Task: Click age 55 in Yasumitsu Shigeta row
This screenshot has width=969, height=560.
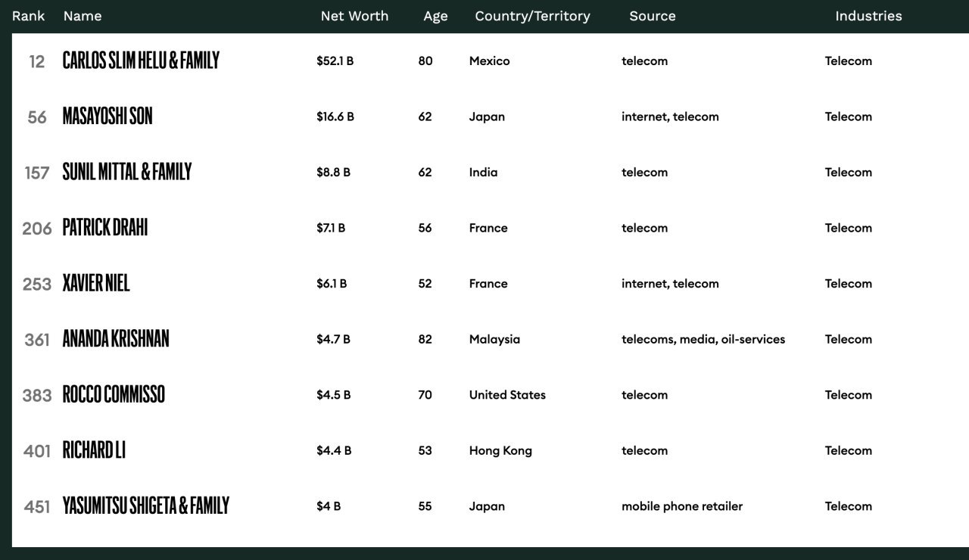Action: (425, 506)
